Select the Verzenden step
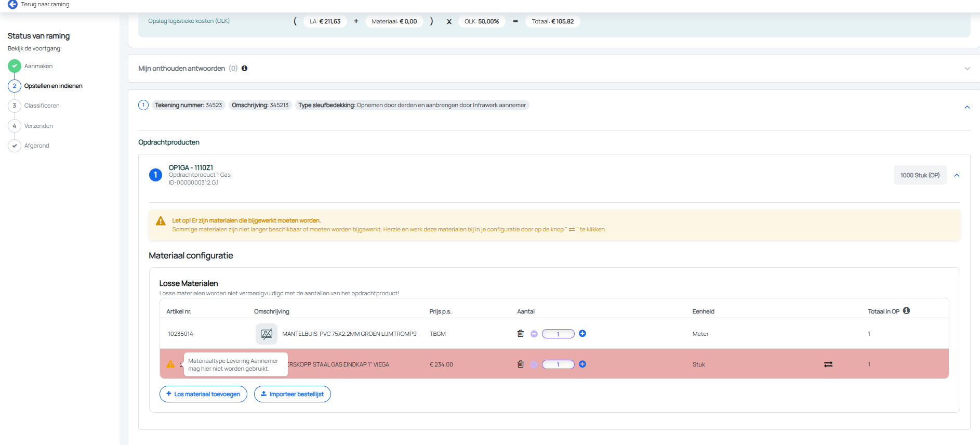 click(38, 126)
